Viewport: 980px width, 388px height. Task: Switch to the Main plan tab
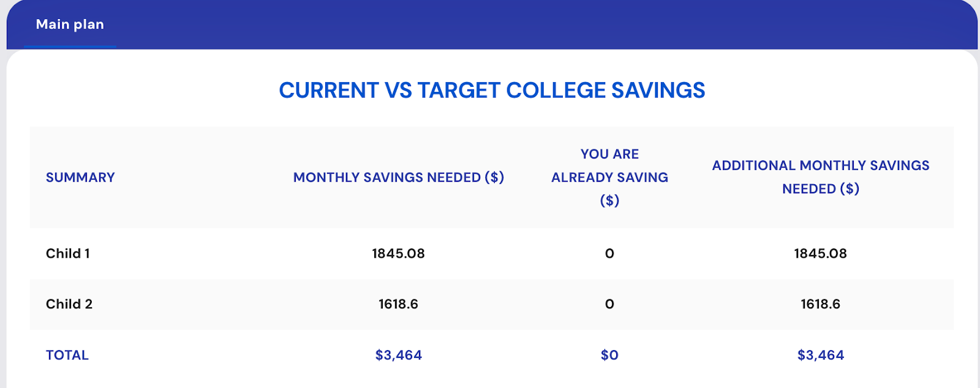[x=70, y=24]
